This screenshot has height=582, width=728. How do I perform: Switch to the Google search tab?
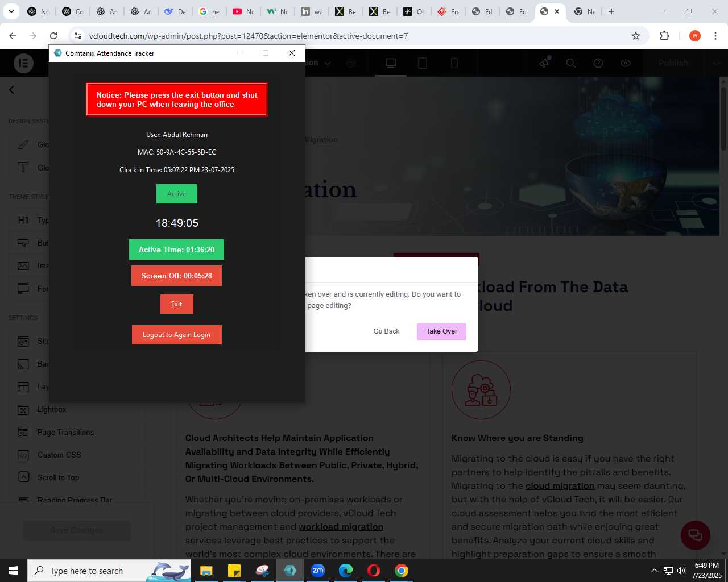pos(210,11)
